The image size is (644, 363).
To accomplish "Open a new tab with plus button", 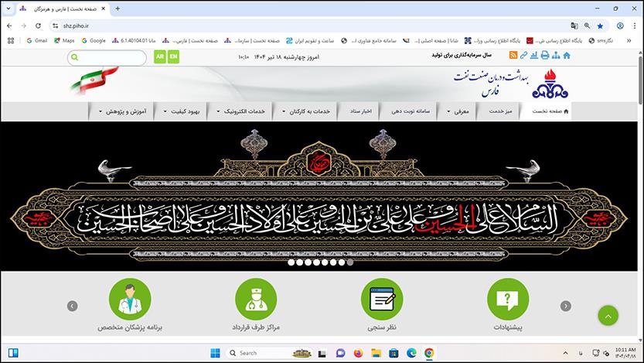I will (118, 9).
